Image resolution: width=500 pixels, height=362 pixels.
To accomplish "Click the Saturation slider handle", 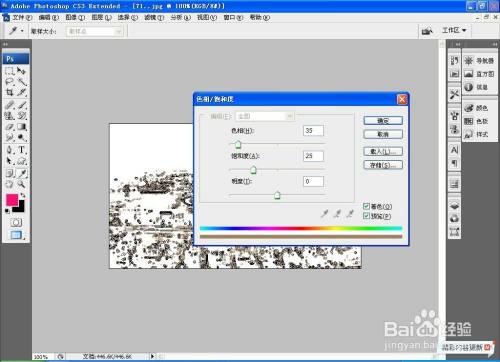I will pyautogui.click(x=253, y=170).
